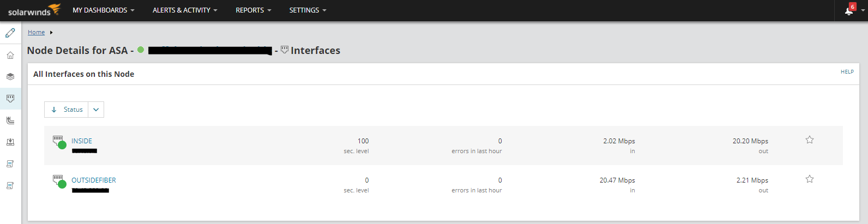Screen dimensions: 868x224
Task: Open the My Dashboards menu
Action: tap(104, 10)
